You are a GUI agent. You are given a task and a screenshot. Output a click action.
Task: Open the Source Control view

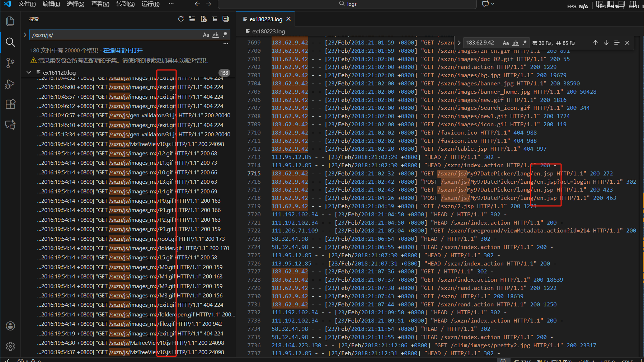pyautogui.click(x=10, y=63)
